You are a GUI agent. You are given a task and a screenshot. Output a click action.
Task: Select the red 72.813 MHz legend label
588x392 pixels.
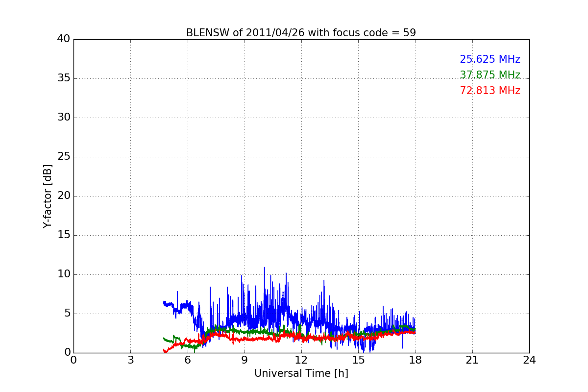[490, 91]
